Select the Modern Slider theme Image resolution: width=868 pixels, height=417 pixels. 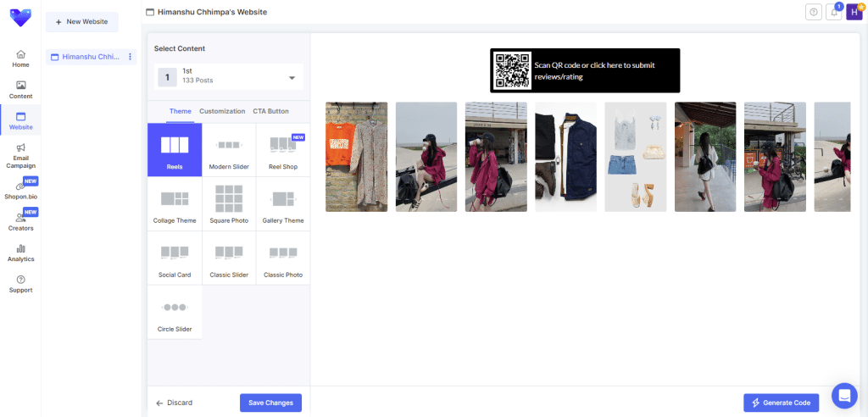229,150
